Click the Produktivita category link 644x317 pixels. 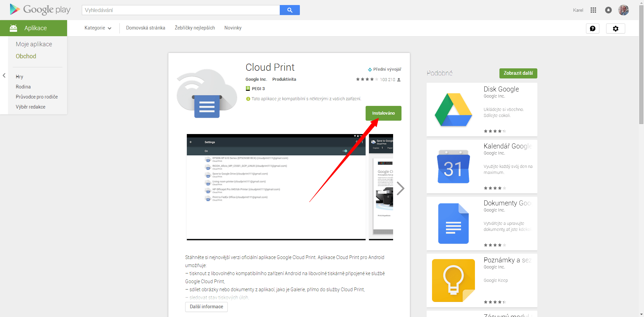[x=284, y=79]
